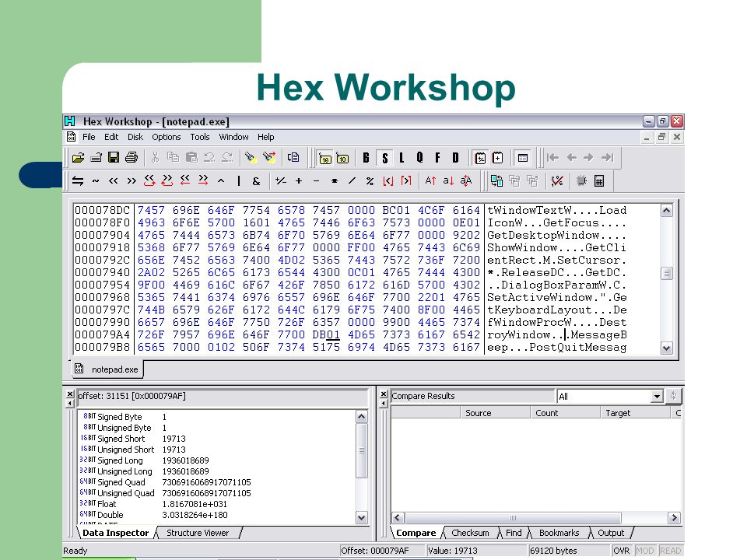The height and width of the screenshot is (560, 747).
Task: Apply divide slash operation
Action: 352,181
